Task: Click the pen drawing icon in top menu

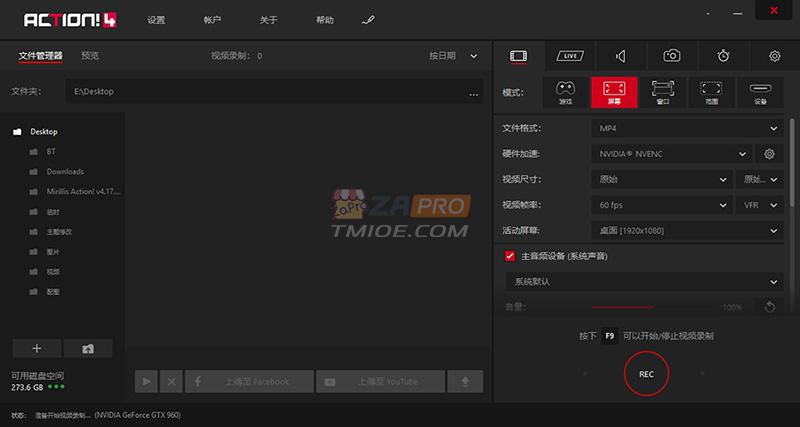Action: [x=367, y=20]
